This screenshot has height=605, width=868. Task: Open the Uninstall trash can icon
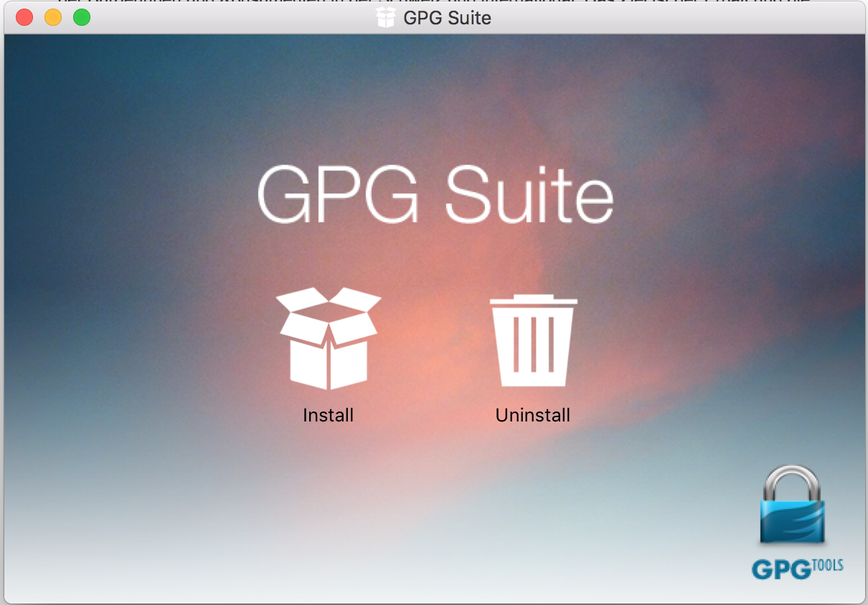[533, 340]
